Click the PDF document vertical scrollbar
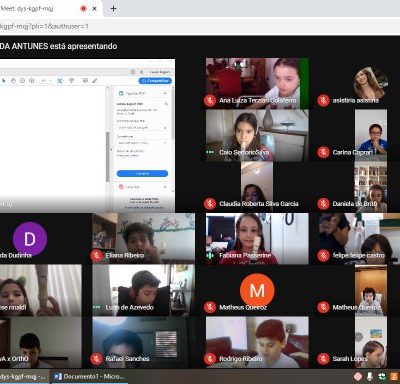The width and height of the screenshot is (400, 384). click(108, 157)
